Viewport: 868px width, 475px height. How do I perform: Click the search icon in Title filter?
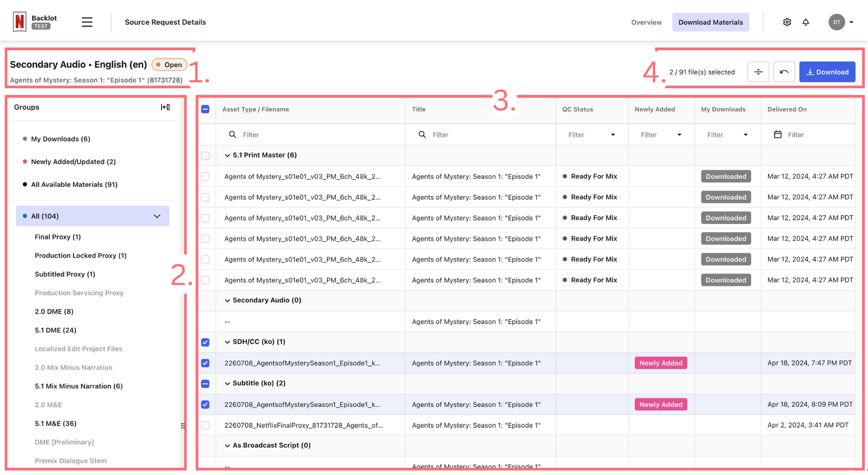422,135
